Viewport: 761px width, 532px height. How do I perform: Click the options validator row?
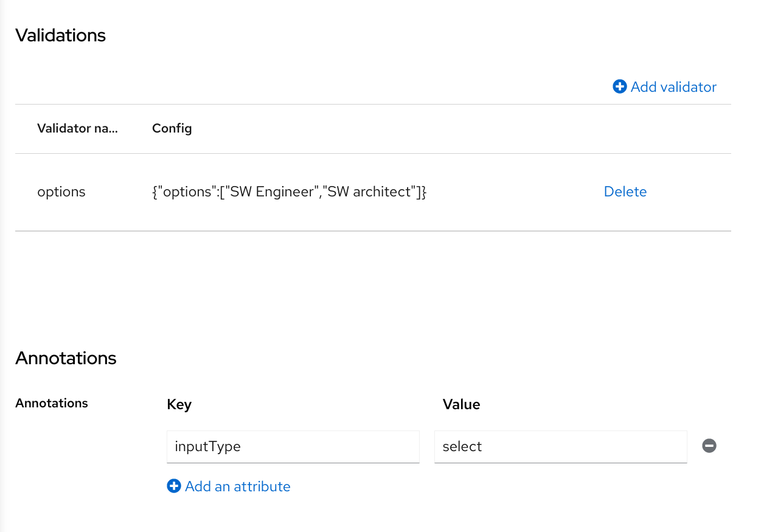pyautogui.click(x=61, y=192)
